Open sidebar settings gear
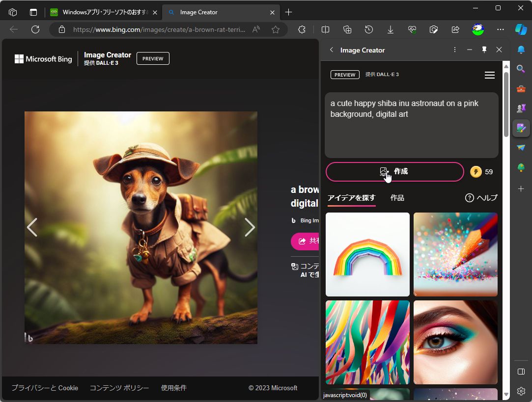Image resolution: width=532 pixels, height=402 pixels. tap(521, 391)
